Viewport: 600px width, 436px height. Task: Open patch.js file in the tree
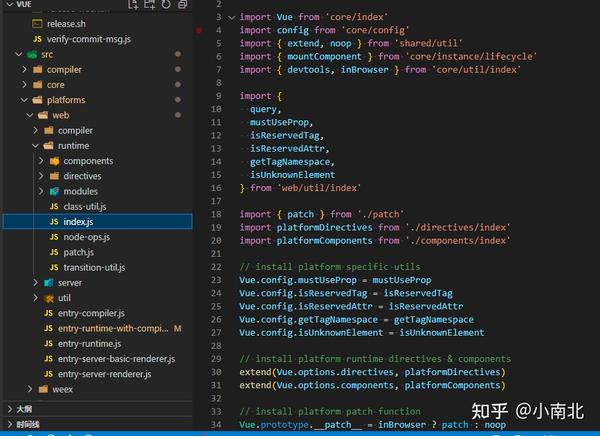pyautogui.click(x=78, y=252)
